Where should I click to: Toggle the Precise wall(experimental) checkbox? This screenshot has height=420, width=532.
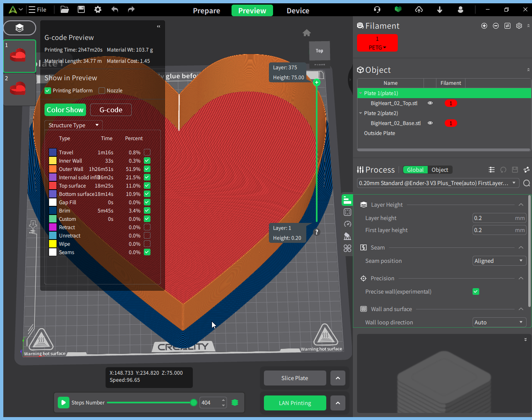click(476, 292)
